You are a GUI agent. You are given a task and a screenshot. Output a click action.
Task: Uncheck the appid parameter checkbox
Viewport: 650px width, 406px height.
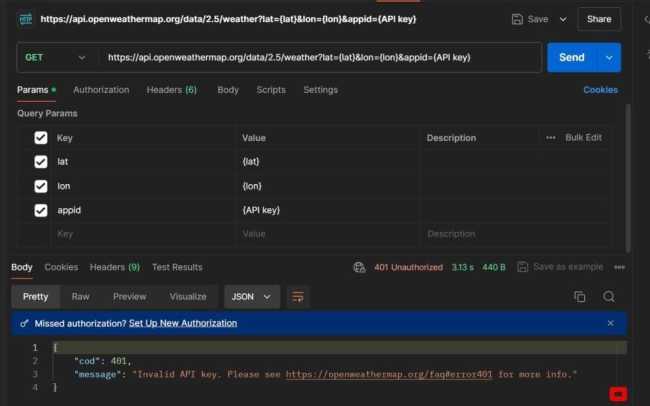41,210
